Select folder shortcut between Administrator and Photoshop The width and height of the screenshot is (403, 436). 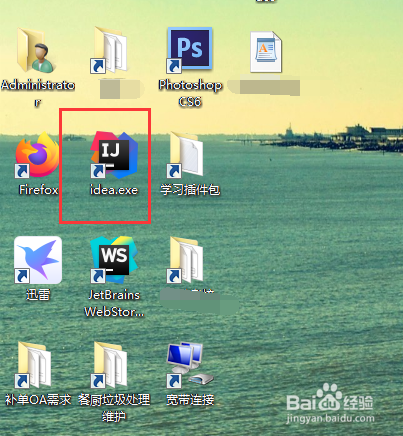coord(109,50)
